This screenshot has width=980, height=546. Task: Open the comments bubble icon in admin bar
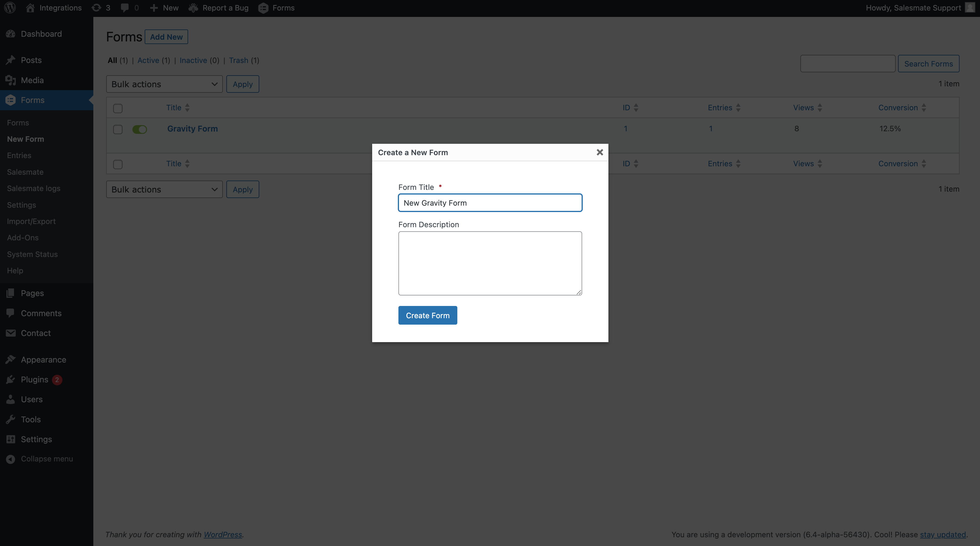coord(125,8)
